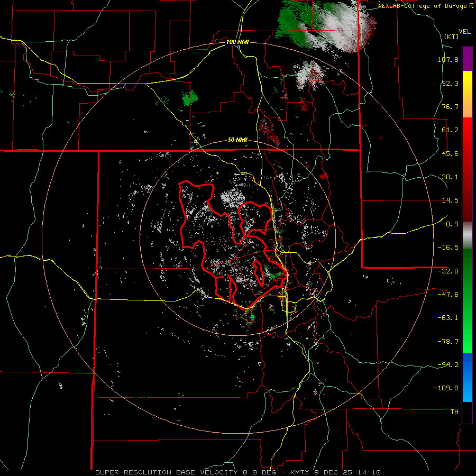Viewport: 476px width, 476px height.
Task: Select the -16.5 scale value
Action: [x=448, y=248]
